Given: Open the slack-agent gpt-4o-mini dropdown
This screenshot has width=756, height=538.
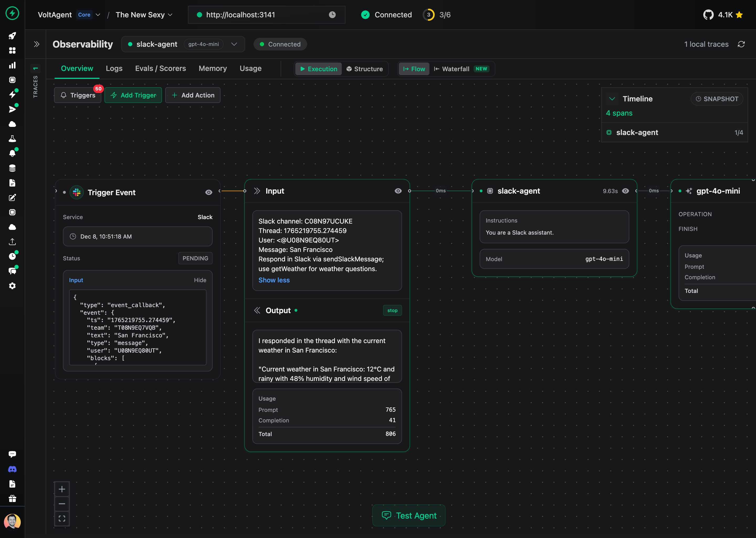Looking at the screenshot, I should 234,44.
